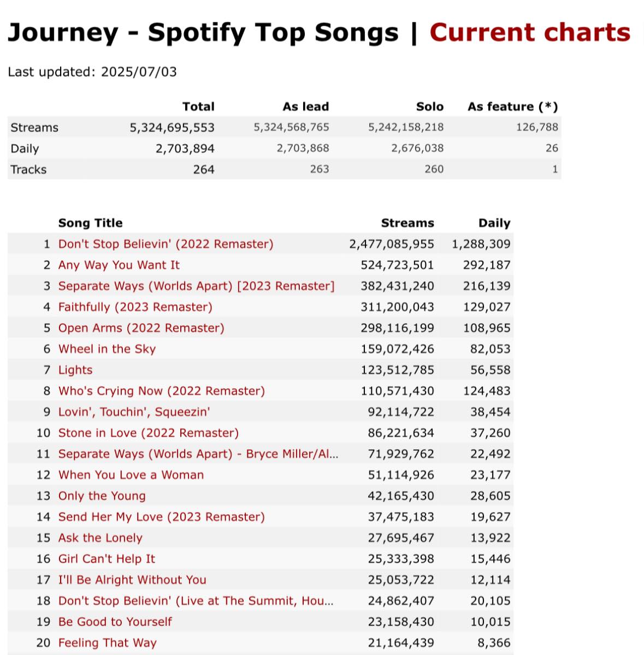Open the Any Way You Want It link
The height and width of the screenshot is (655, 644).
click(119, 265)
